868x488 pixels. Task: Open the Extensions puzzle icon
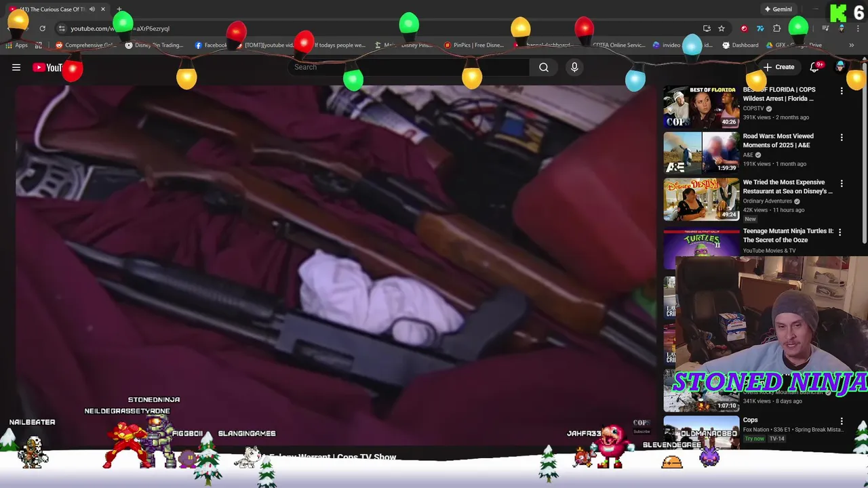777,28
